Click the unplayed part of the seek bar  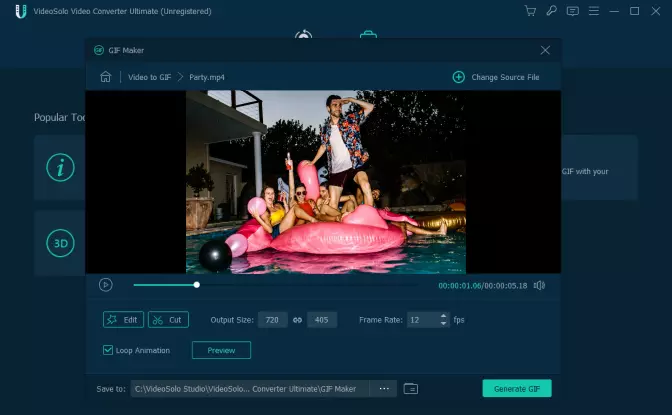click(309, 285)
